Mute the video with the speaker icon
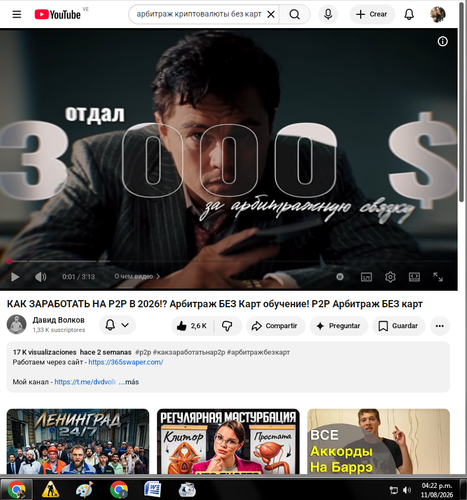The width and height of the screenshot is (467, 500). click(41, 277)
